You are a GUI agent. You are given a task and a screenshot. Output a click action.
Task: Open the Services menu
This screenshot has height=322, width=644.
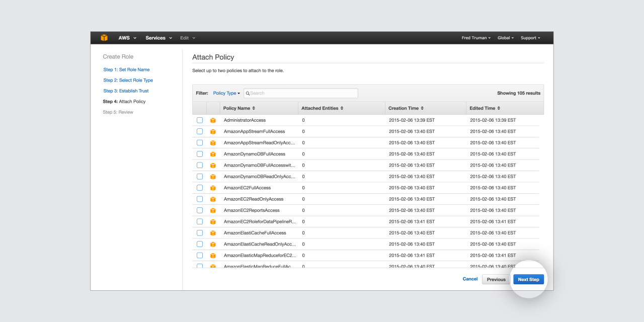158,38
